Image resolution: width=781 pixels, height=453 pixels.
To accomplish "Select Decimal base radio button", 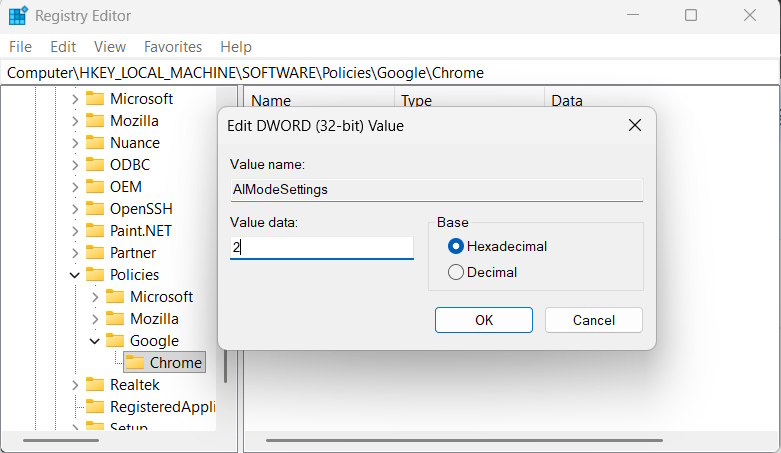I will point(456,272).
